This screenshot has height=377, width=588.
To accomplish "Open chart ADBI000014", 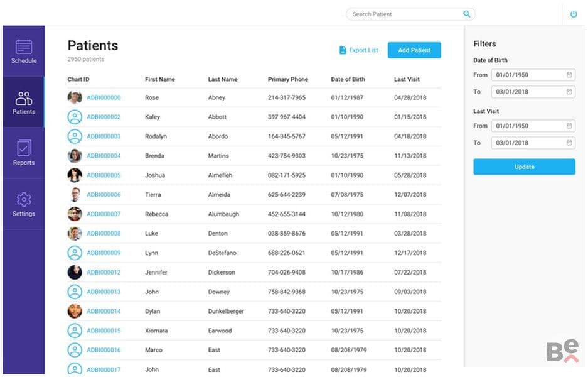I will point(104,311).
